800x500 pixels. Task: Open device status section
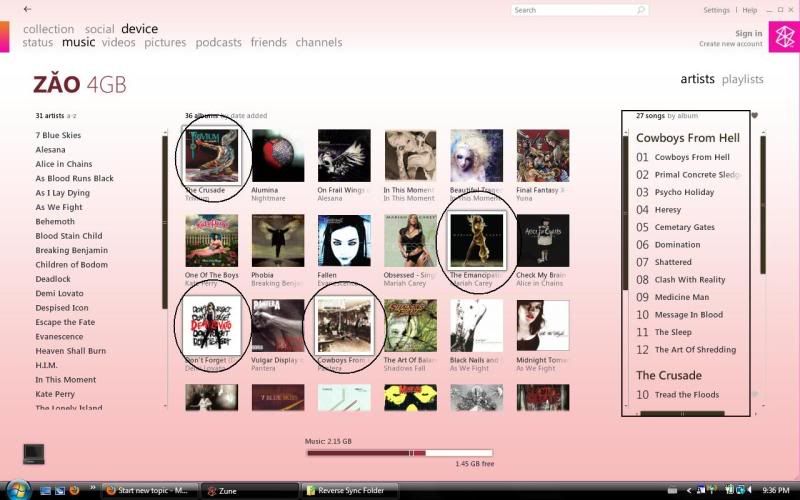[38, 42]
